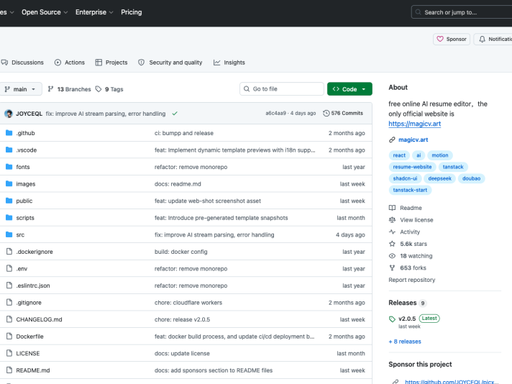The height and width of the screenshot is (384, 512).
Task: Expand the Open Source nav menu
Action: pyautogui.click(x=44, y=12)
